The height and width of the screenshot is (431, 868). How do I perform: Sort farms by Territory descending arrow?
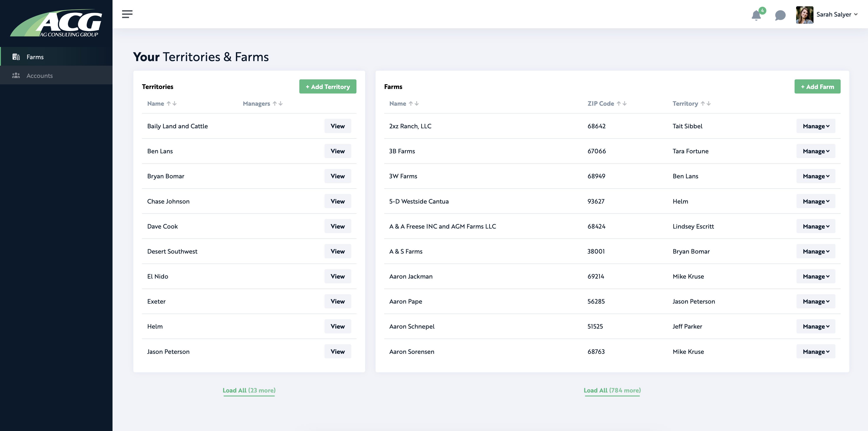(x=709, y=104)
